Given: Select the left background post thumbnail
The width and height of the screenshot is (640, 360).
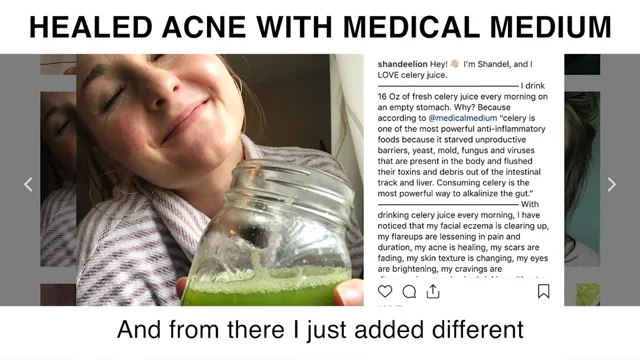Looking at the screenshot, I should (x=58, y=179).
